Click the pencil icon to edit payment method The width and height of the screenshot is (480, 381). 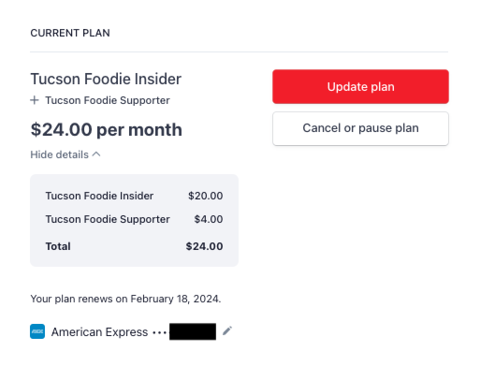coord(227,331)
